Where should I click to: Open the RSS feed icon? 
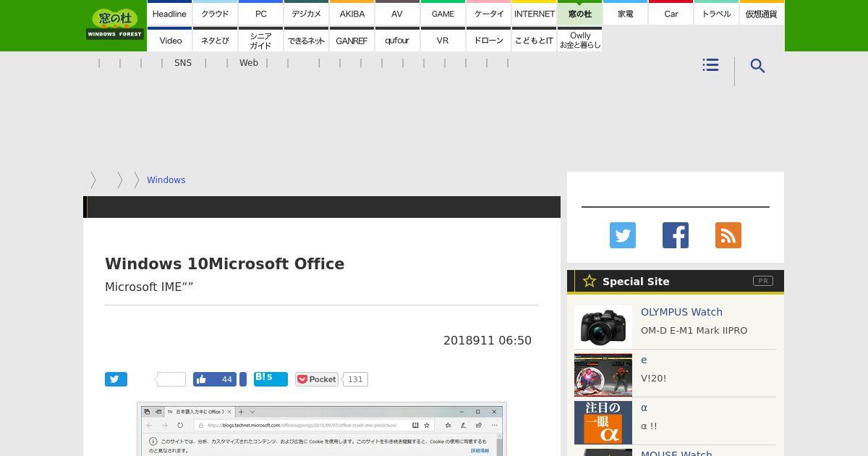coord(728,235)
